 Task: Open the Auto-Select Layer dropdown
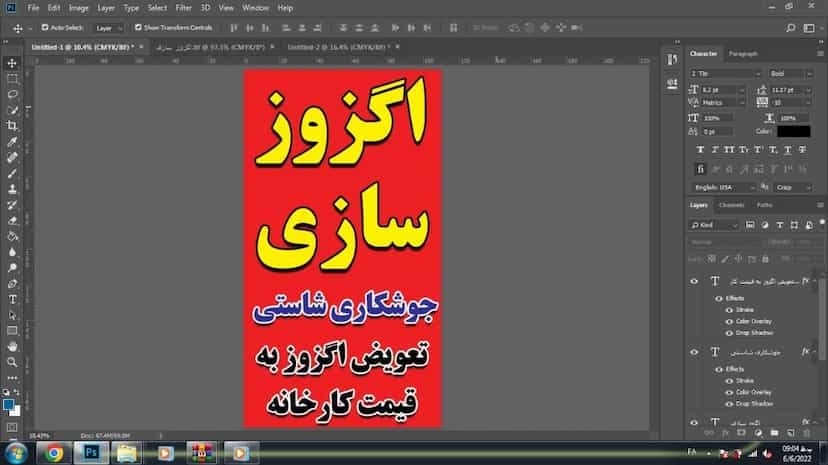tap(108, 28)
